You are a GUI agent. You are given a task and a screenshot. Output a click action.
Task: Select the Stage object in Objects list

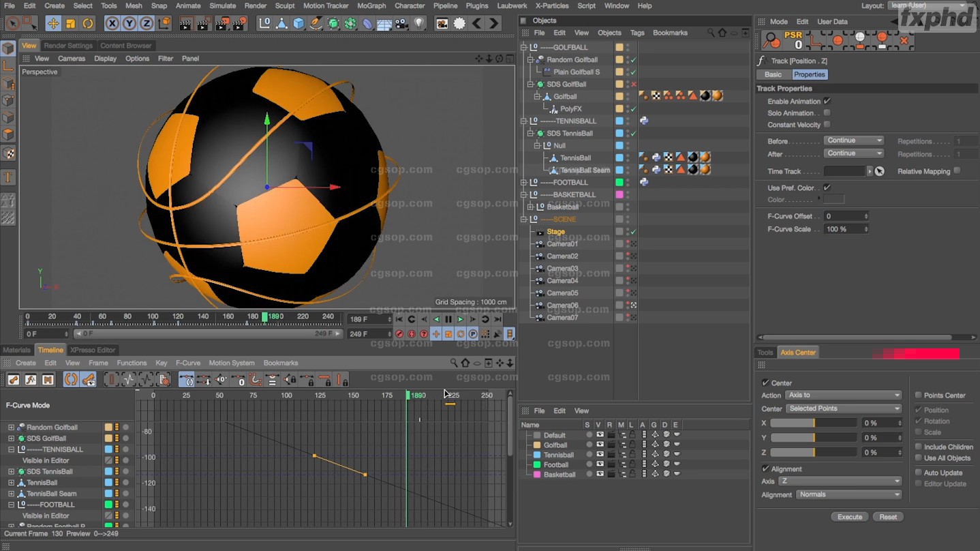pos(555,232)
